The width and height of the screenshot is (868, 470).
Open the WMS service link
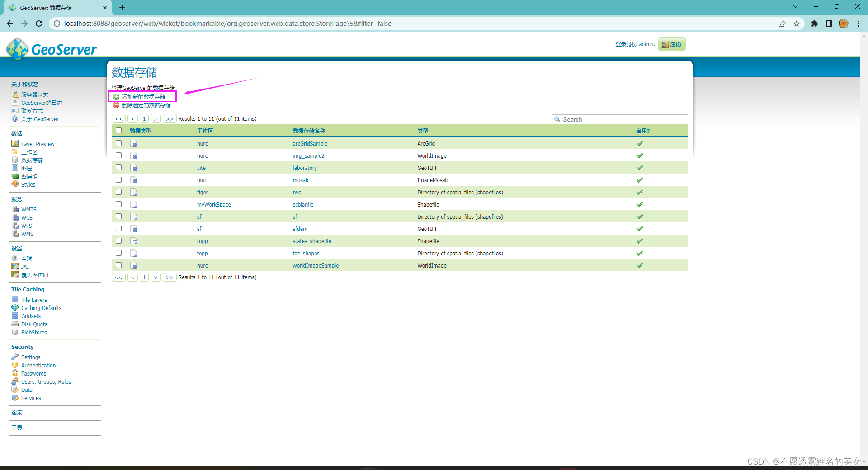click(27, 234)
